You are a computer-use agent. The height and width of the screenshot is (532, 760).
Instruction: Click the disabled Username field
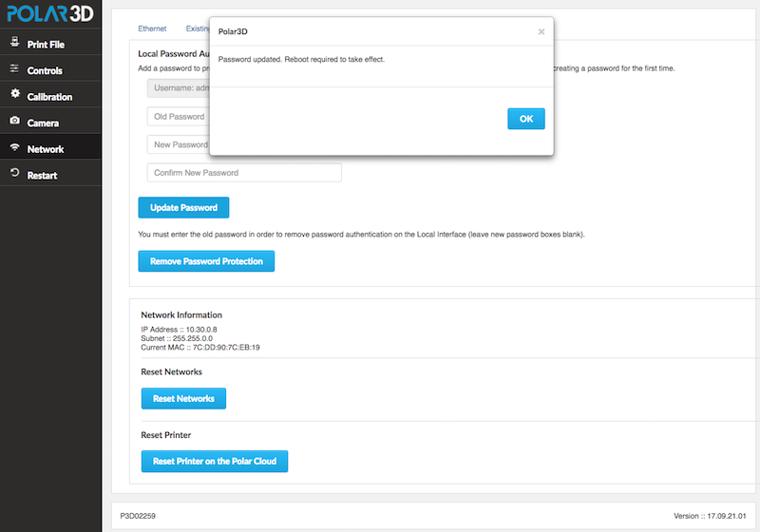click(179, 88)
